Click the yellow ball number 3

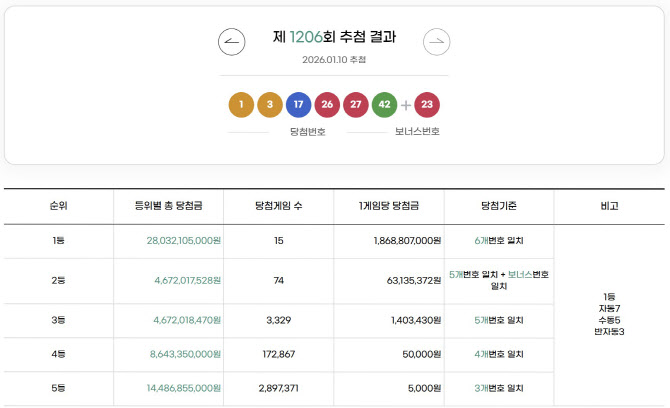click(270, 104)
